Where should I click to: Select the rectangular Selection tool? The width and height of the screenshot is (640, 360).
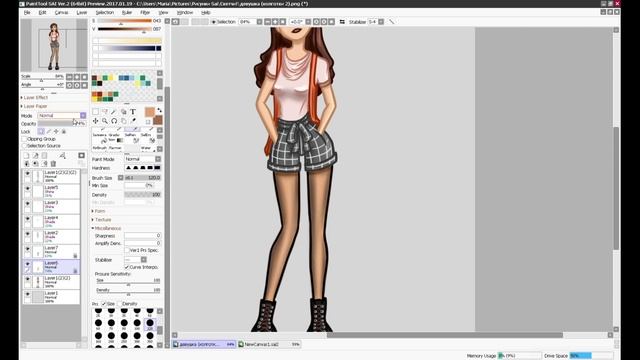[x=96, y=111]
